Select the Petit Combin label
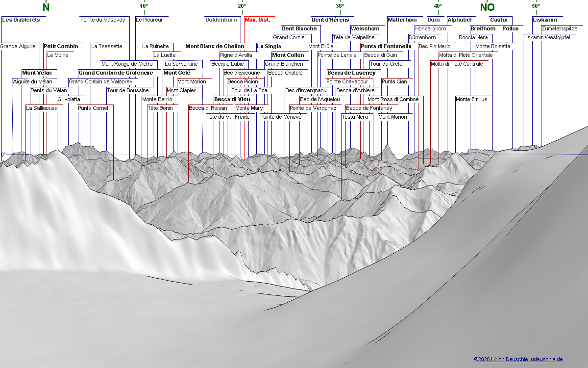Image resolution: width=588 pixels, height=368 pixels. click(61, 46)
